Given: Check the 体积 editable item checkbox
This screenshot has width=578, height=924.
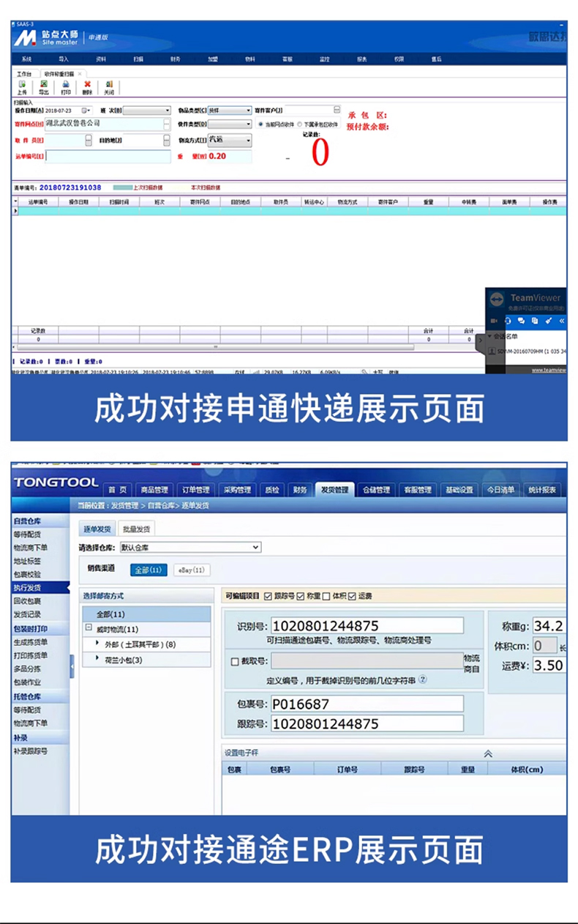Looking at the screenshot, I should point(326,596).
